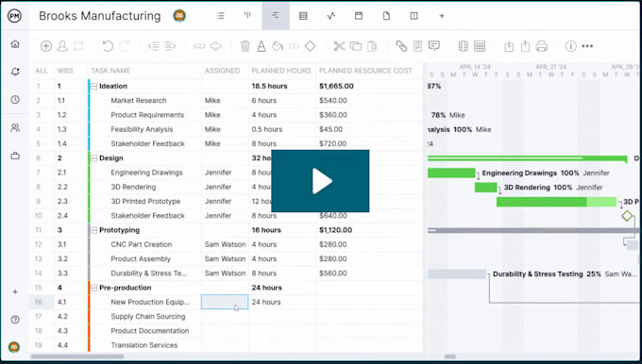The width and height of the screenshot is (642, 364).
Task: Click the Add task plus-circle icon
Action: tap(46, 46)
